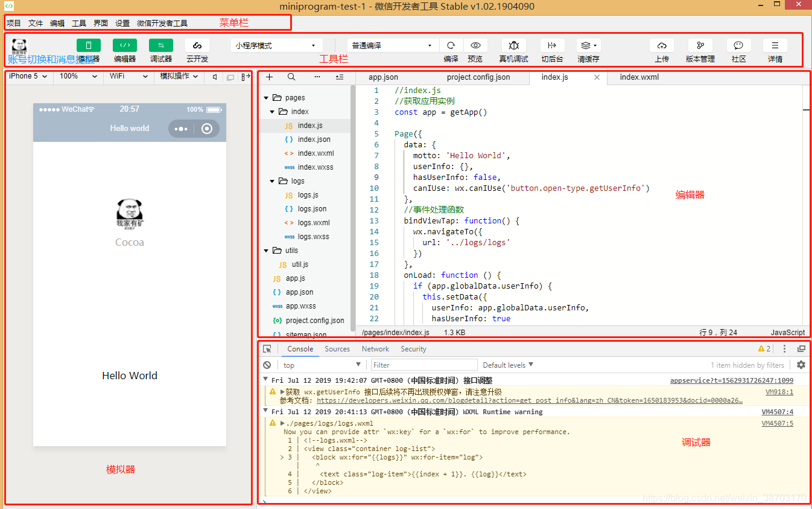Click the preview (预览) eye icon
The image size is (812, 509).
click(x=475, y=45)
